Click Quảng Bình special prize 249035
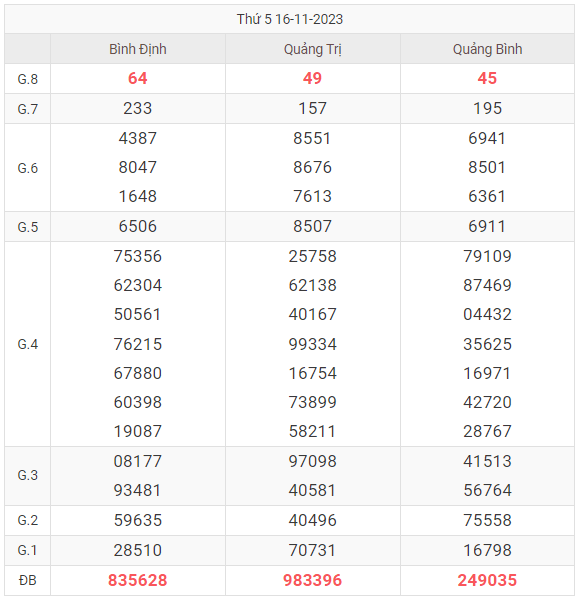The height and width of the screenshot is (598, 577). (487, 580)
